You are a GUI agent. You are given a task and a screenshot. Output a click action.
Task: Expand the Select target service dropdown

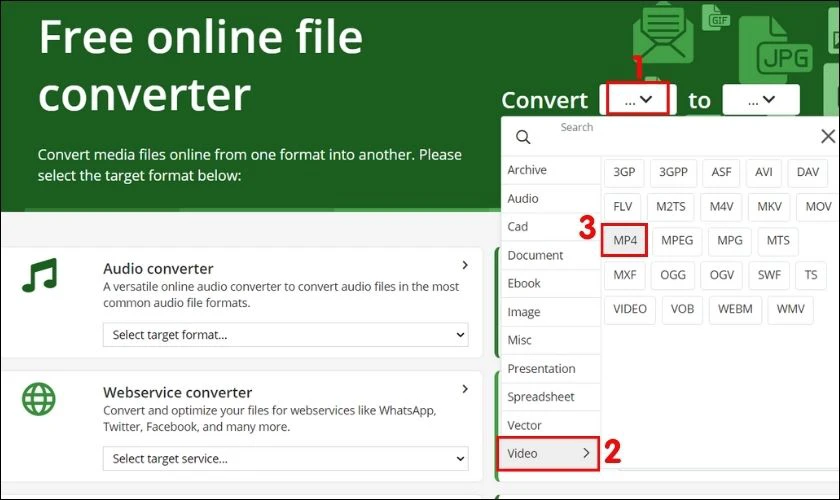[286, 459]
